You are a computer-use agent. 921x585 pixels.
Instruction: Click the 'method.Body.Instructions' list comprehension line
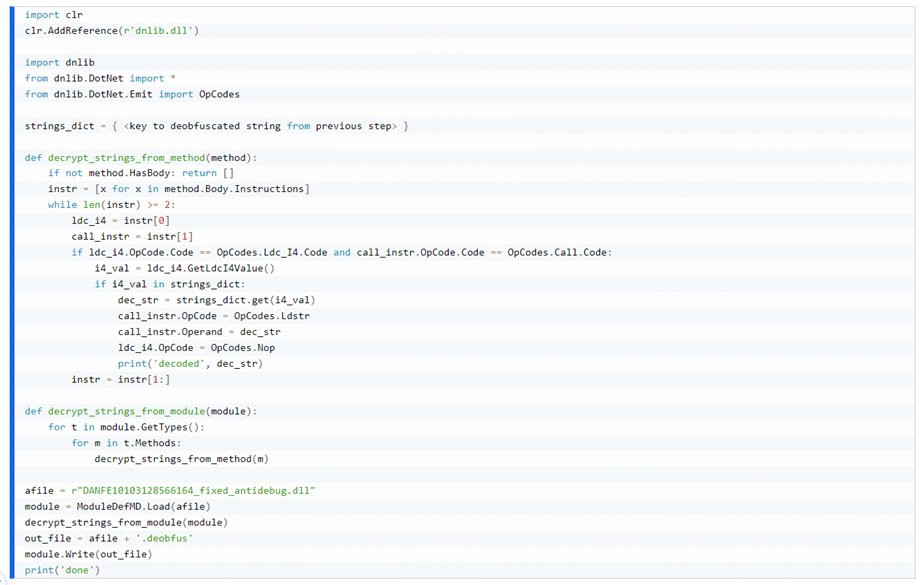click(x=179, y=189)
